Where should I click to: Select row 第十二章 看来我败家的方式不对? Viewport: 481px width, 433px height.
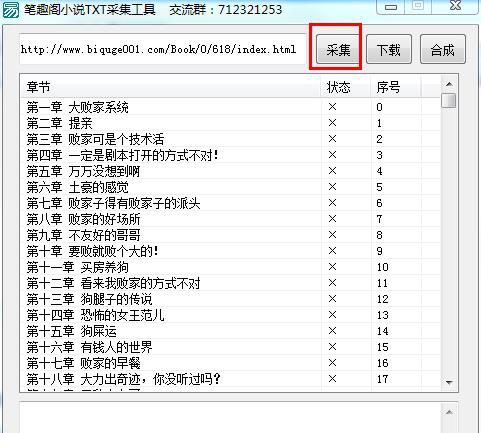(231, 283)
